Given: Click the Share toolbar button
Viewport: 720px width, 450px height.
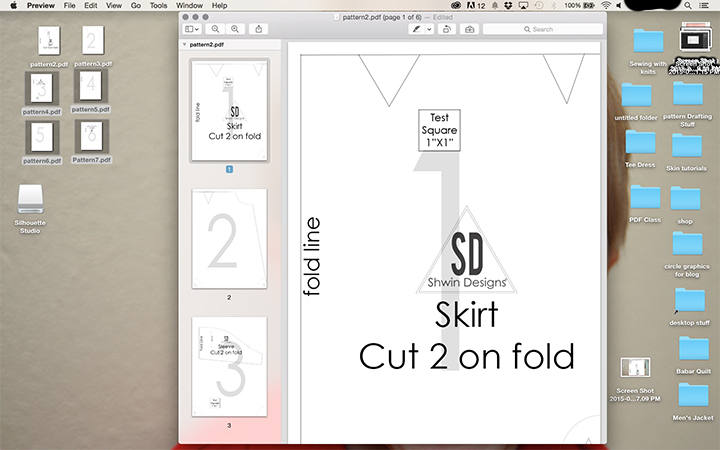Looking at the screenshot, I should [259, 29].
